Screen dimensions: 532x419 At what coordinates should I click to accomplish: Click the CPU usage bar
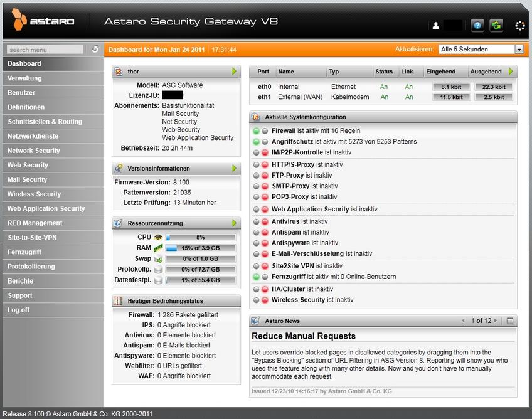coord(201,238)
